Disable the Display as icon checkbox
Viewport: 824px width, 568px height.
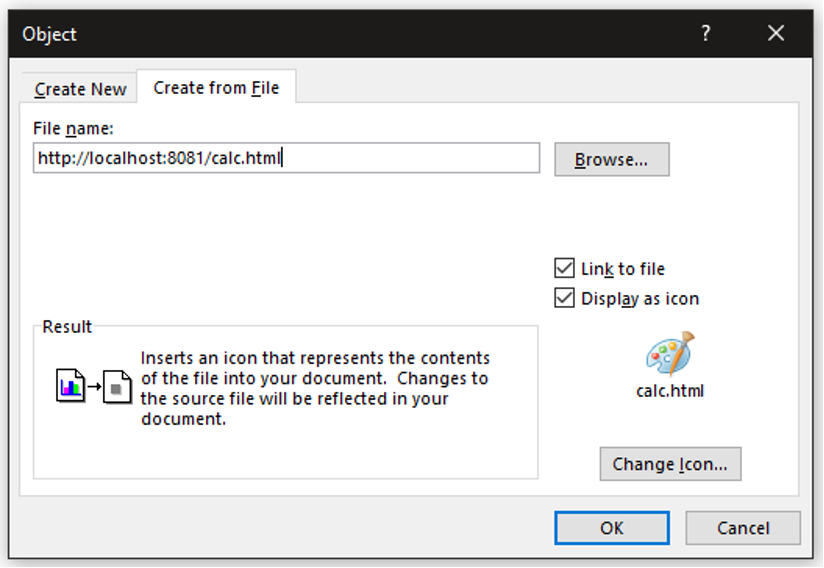click(565, 298)
